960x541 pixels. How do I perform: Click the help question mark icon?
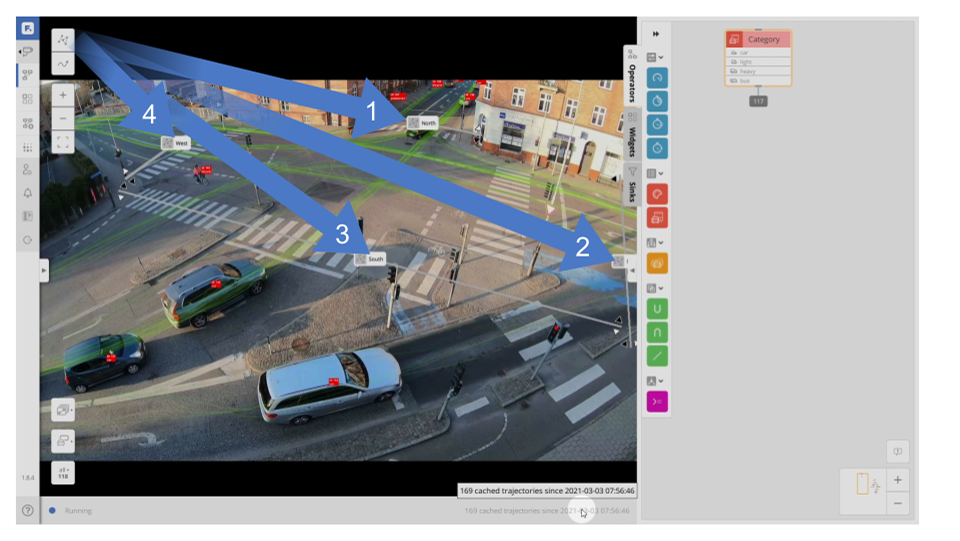pos(27,510)
